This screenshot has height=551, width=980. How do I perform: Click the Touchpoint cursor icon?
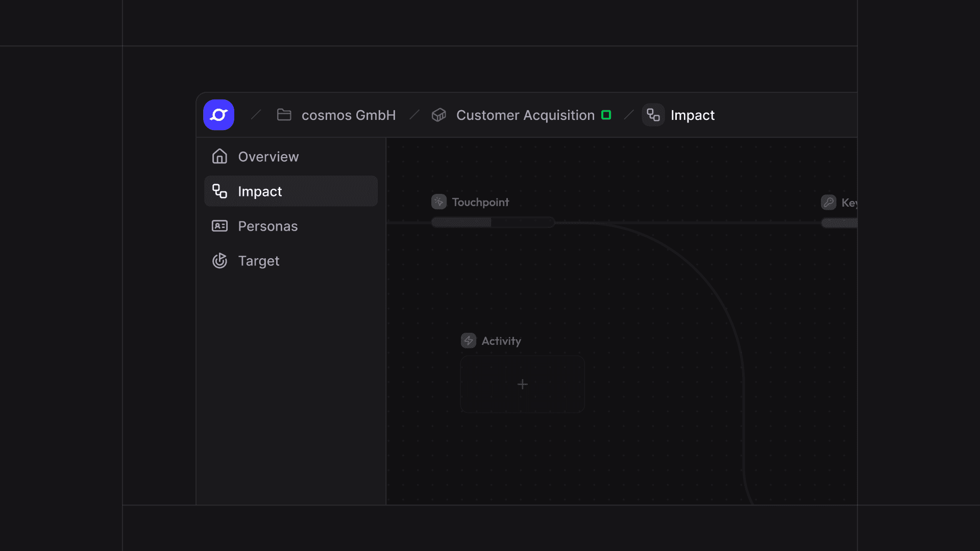[439, 202]
